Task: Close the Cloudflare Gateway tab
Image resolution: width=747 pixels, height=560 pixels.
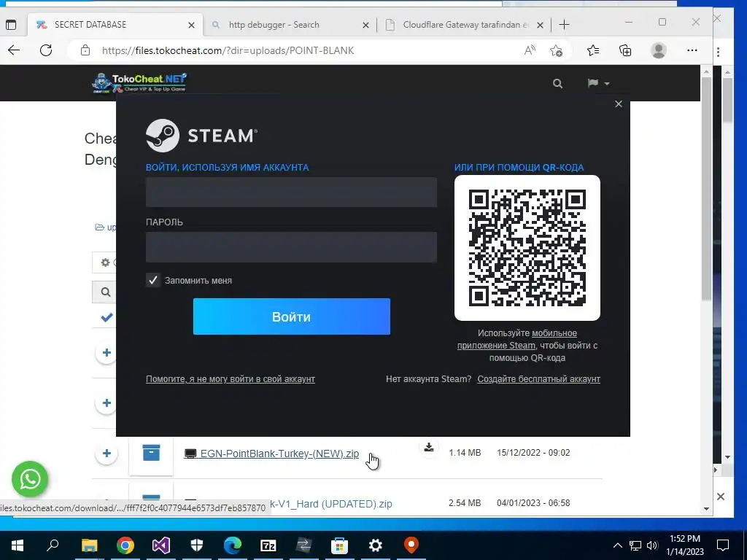Action: click(x=540, y=25)
